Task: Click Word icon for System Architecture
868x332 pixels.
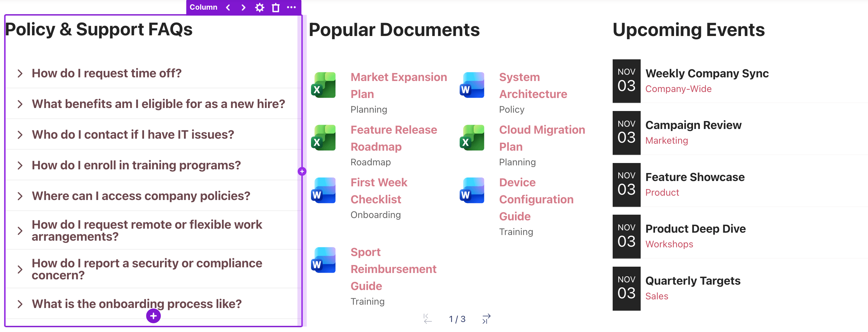Action: point(472,85)
